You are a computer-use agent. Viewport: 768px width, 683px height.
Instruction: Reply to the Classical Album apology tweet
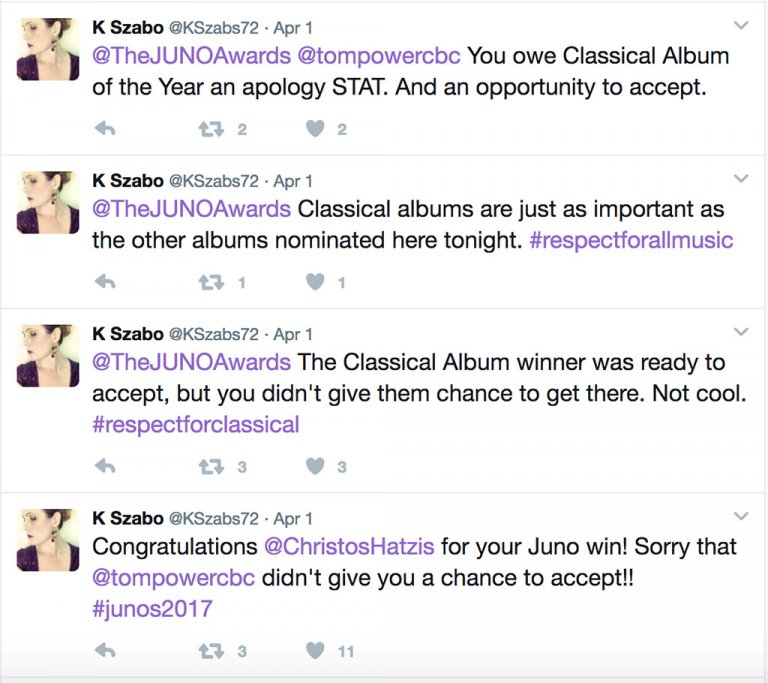tap(104, 129)
